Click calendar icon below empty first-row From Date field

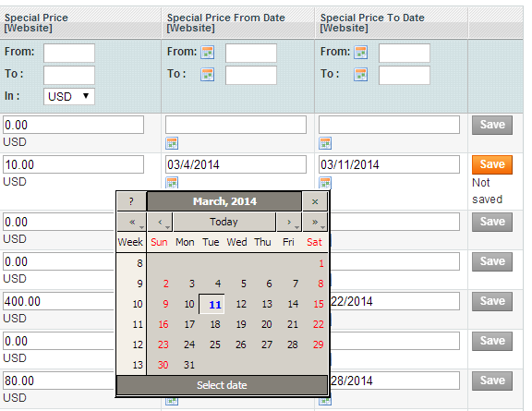pos(172,143)
